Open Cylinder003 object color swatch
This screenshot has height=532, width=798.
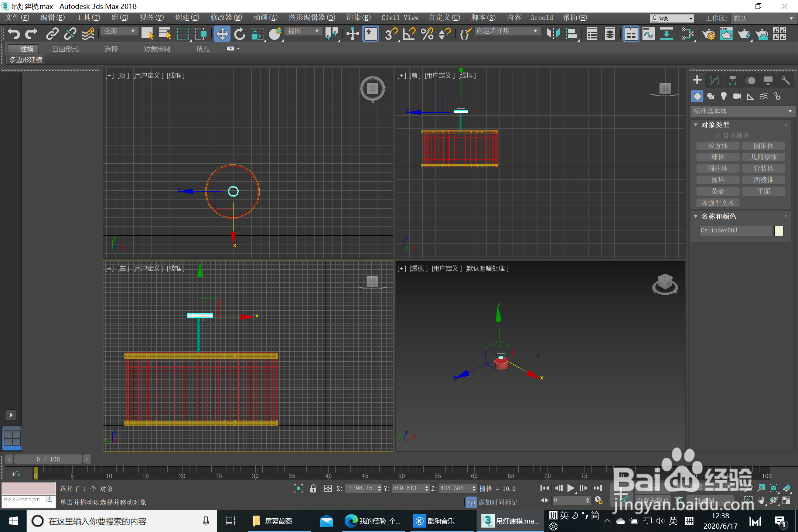(x=779, y=231)
